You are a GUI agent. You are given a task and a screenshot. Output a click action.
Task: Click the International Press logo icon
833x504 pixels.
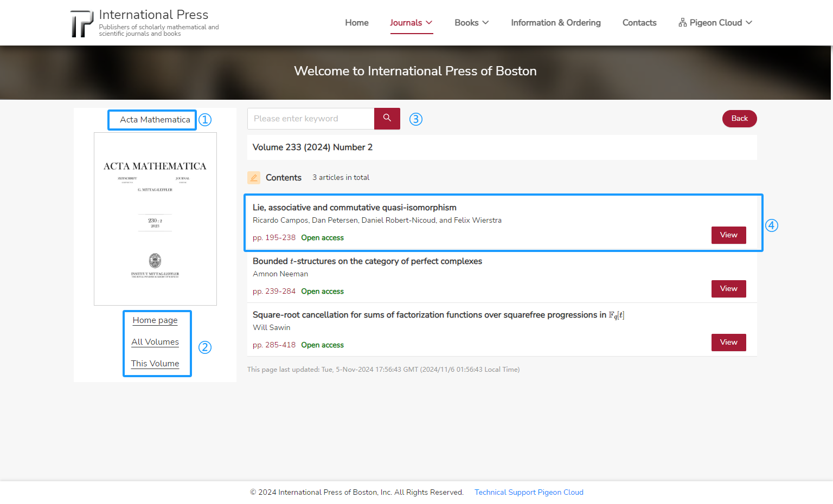tap(82, 24)
